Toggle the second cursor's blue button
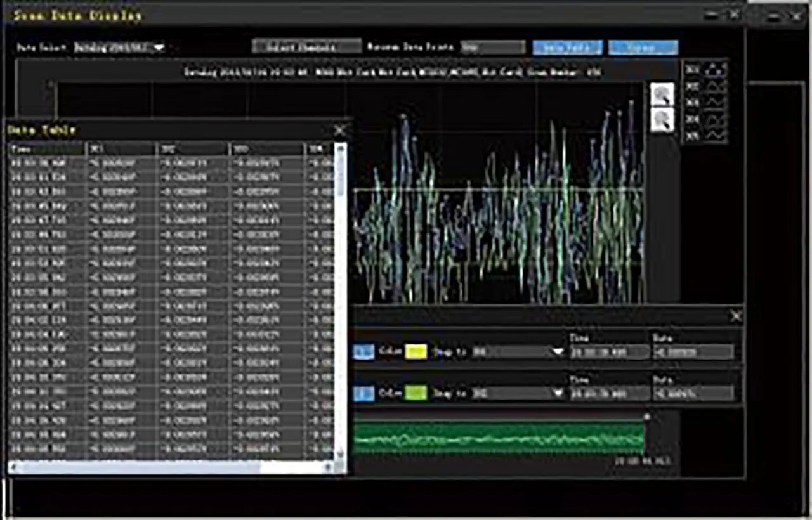Viewport: 812px width, 520px height. point(363,393)
